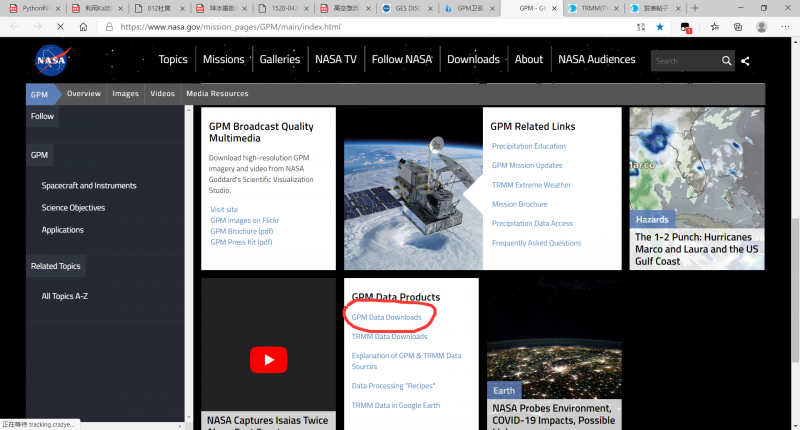Open the Missions menu in navigation
Image resolution: width=800 pixels, height=430 pixels.
(x=223, y=60)
